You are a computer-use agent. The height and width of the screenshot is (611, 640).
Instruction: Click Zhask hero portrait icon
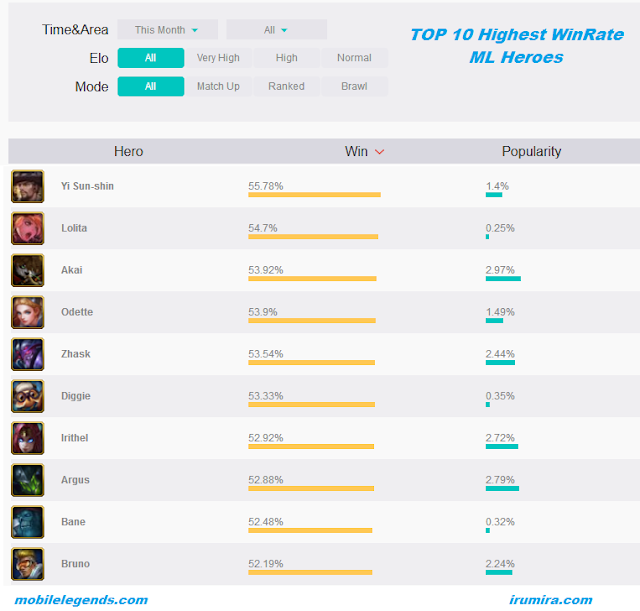point(28,354)
